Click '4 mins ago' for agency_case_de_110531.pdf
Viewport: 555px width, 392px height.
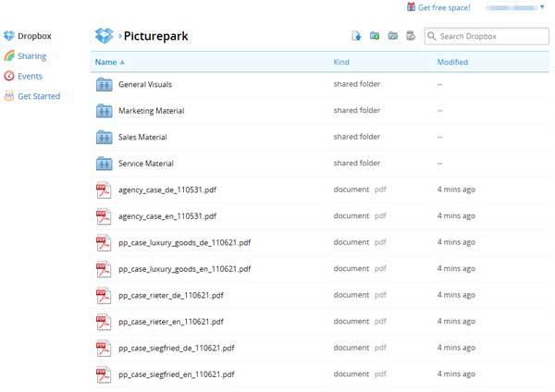pyautogui.click(x=456, y=190)
